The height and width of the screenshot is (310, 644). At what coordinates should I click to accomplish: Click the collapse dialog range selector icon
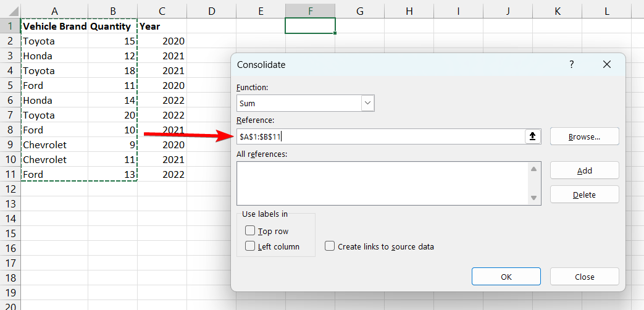(x=533, y=137)
